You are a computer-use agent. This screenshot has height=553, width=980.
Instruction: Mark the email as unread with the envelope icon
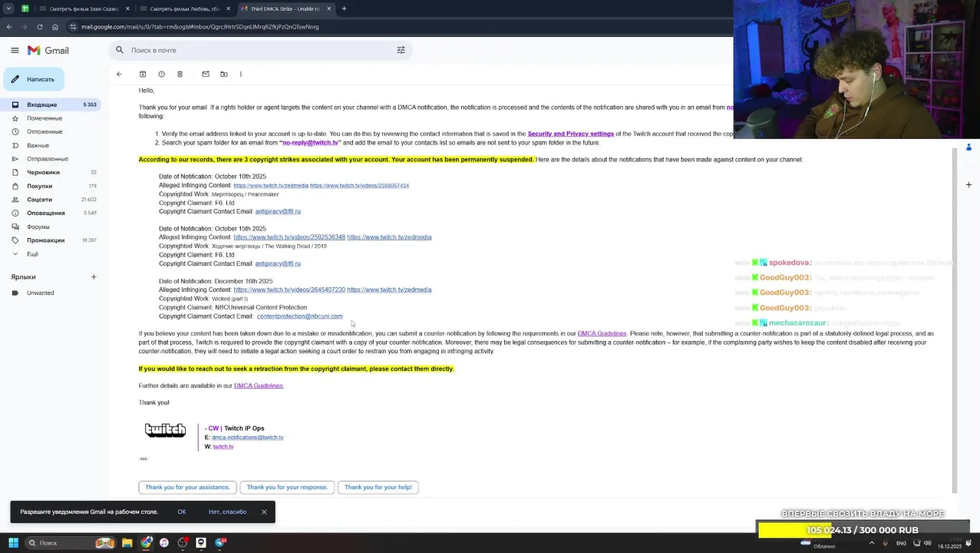click(x=205, y=74)
